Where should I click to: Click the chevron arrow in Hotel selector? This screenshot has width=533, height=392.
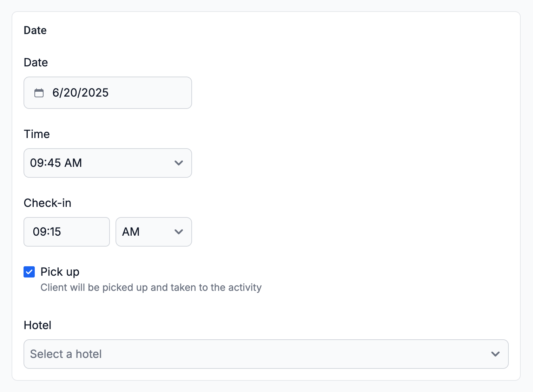coord(495,354)
